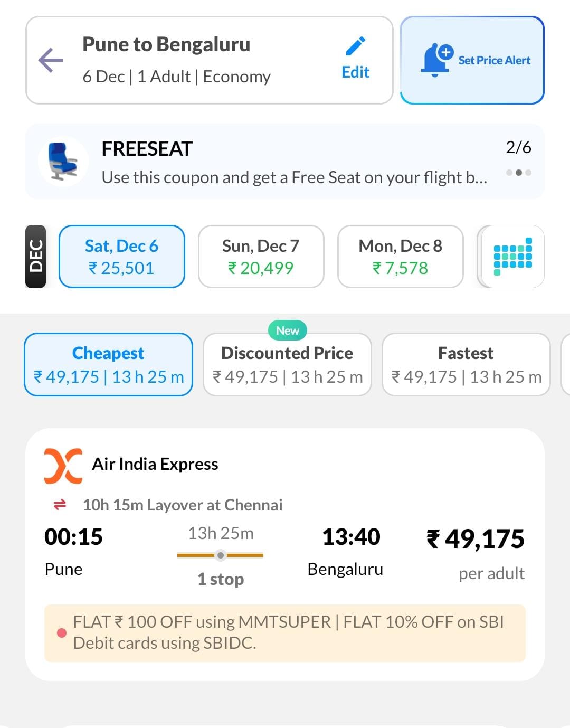Click the back arrow to return to search
This screenshot has width=570, height=728.
pos(50,60)
